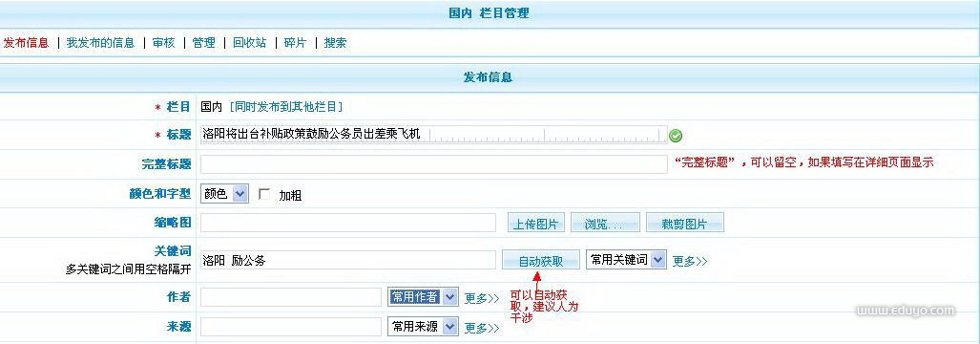Click the green checkmark icon beside title field

coord(676,135)
